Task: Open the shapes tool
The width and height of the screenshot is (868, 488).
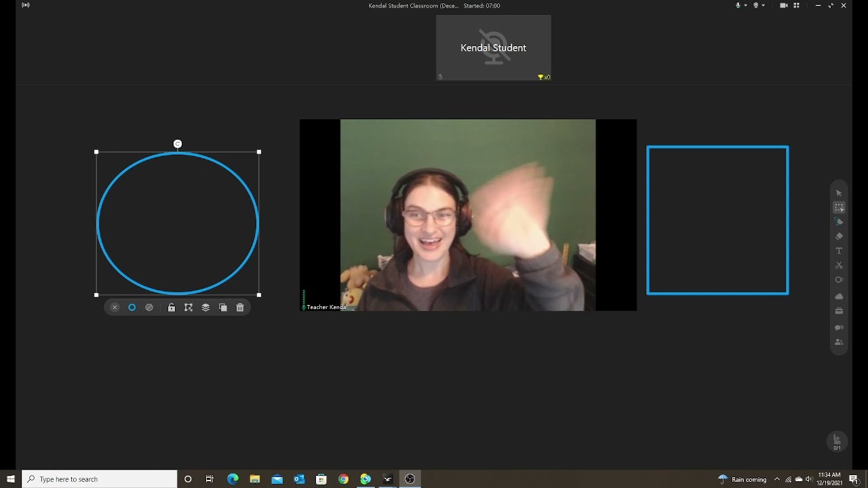Action: pyautogui.click(x=839, y=280)
